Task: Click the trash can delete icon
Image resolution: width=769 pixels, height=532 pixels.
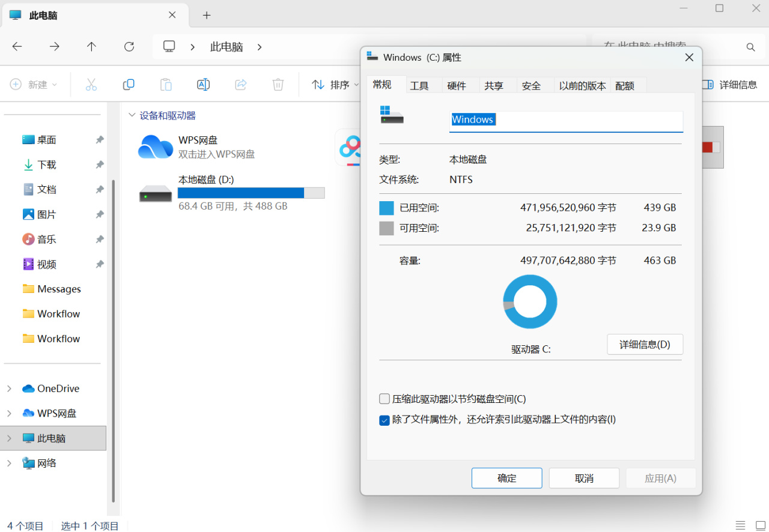Action: [278, 85]
